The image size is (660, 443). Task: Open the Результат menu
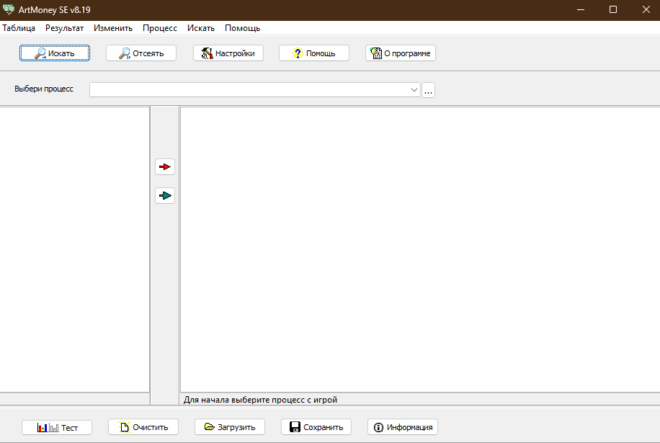pos(64,28)
